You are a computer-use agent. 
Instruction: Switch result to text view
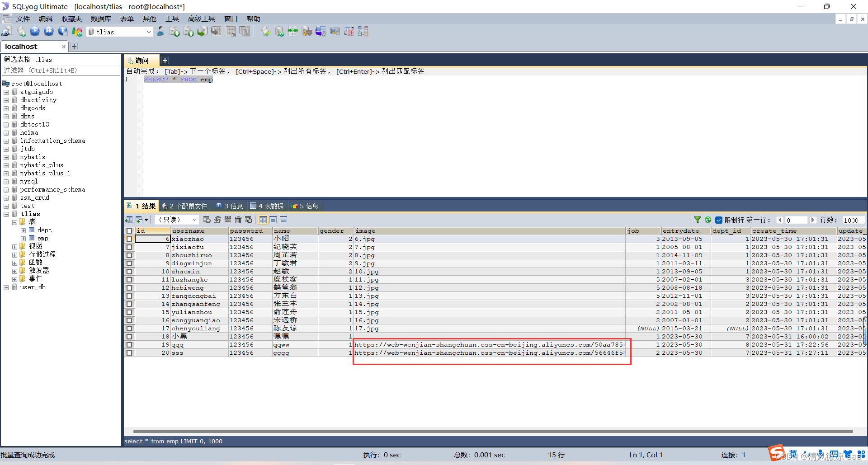point(283,220)
